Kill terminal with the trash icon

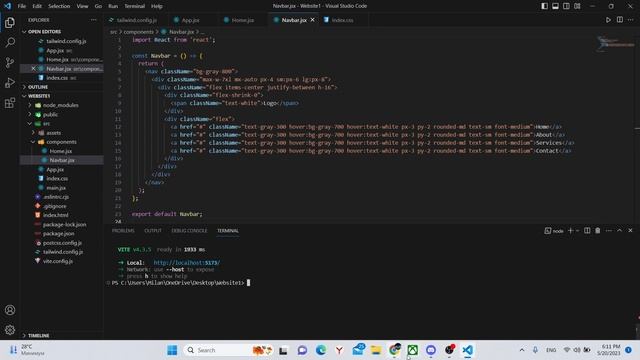point(598,231)
